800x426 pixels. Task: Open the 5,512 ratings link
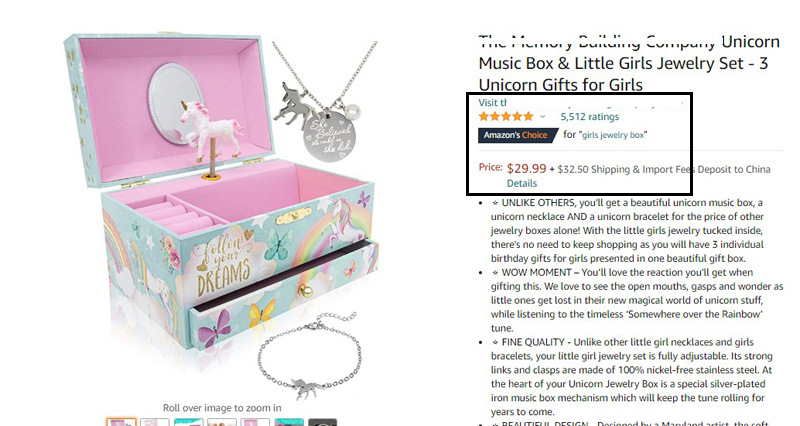coord(589,117)
